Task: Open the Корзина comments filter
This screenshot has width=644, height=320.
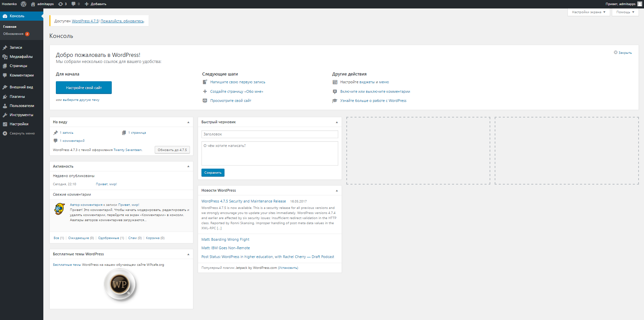Action: point(155,238)
